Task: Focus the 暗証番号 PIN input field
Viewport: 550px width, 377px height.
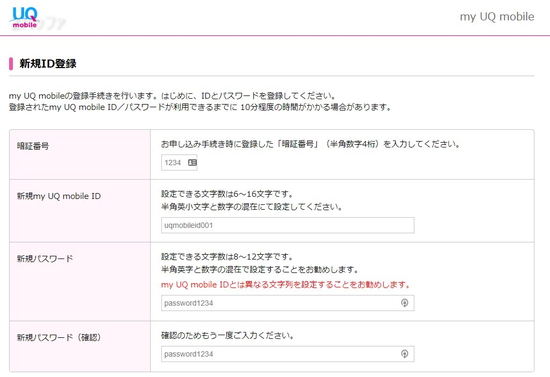Action: pyautogui.click(x=179, y=162)
